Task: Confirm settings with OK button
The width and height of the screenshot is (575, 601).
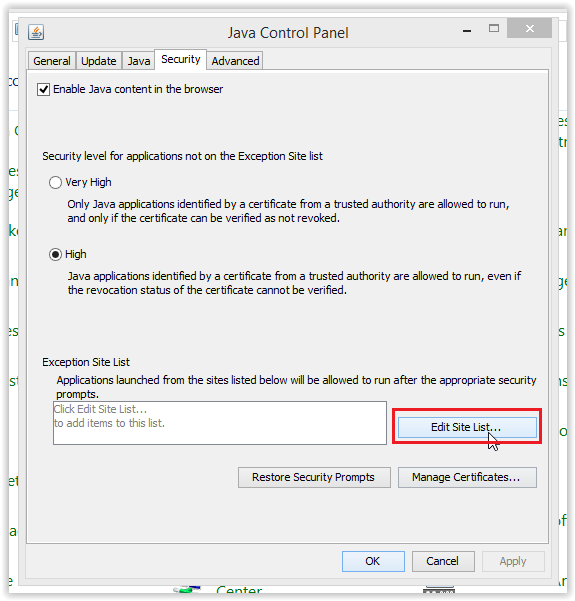Action: (373, 561)
